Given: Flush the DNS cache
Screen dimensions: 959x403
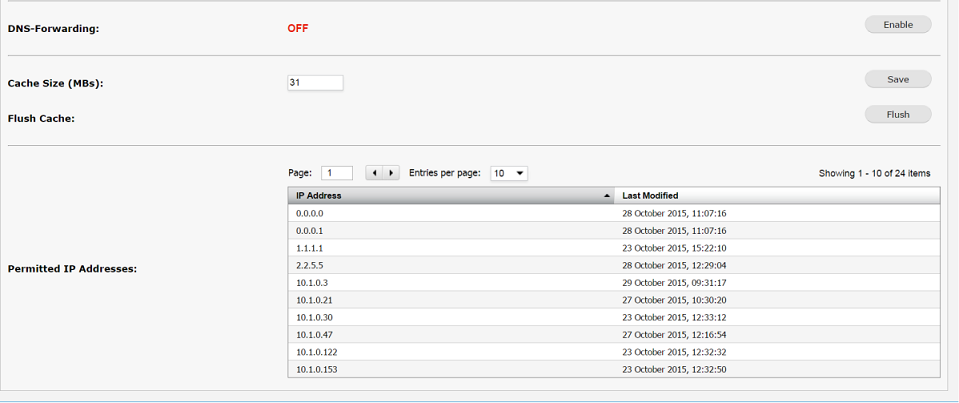Looking at the screenshot, I should 898,114.
